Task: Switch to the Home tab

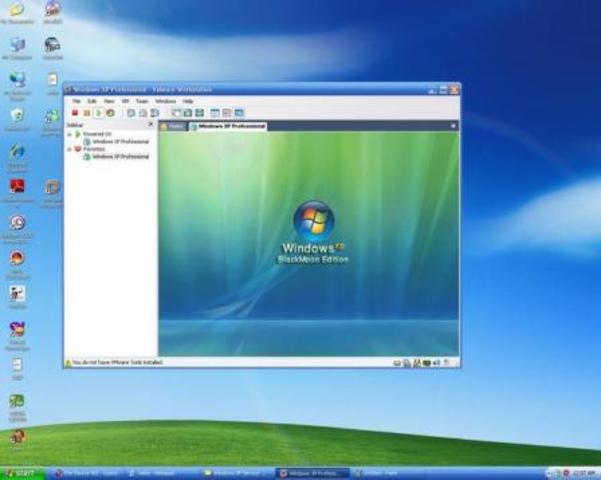Action: coord(173,126)
